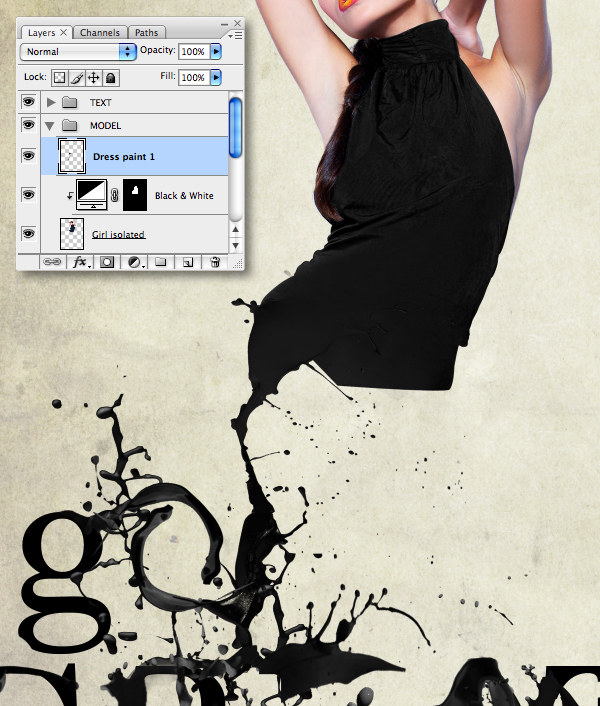This screenshot has width=600, height=706.
Task: Click the TEXT group folder icon
Action: tap(69, 102)
